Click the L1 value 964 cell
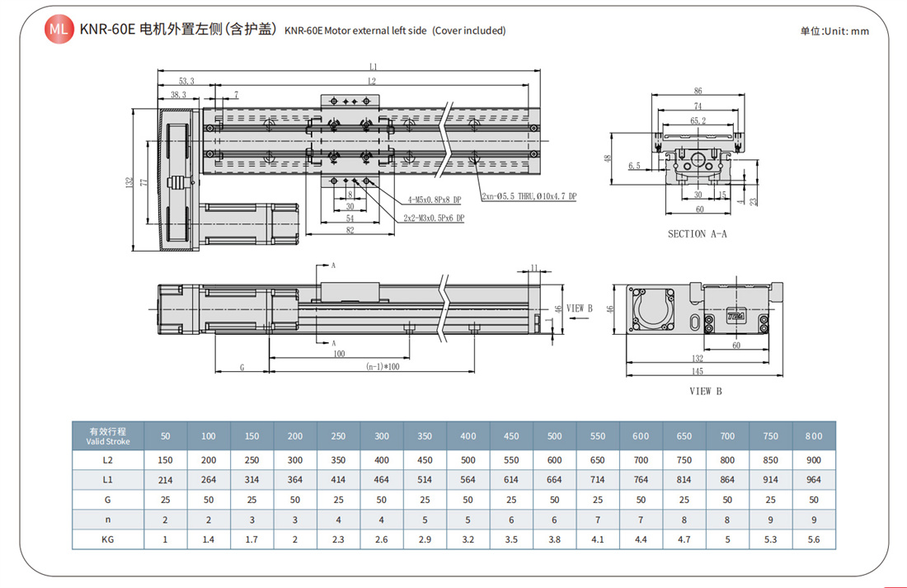This screenshot has width=907, height=588. [x=813, y=479]
